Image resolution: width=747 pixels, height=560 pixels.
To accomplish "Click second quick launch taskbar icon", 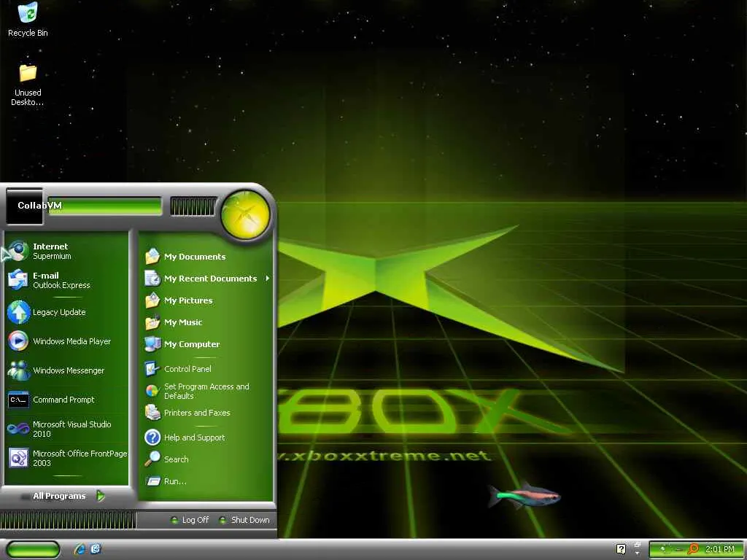I will click(x=96, y=549).
